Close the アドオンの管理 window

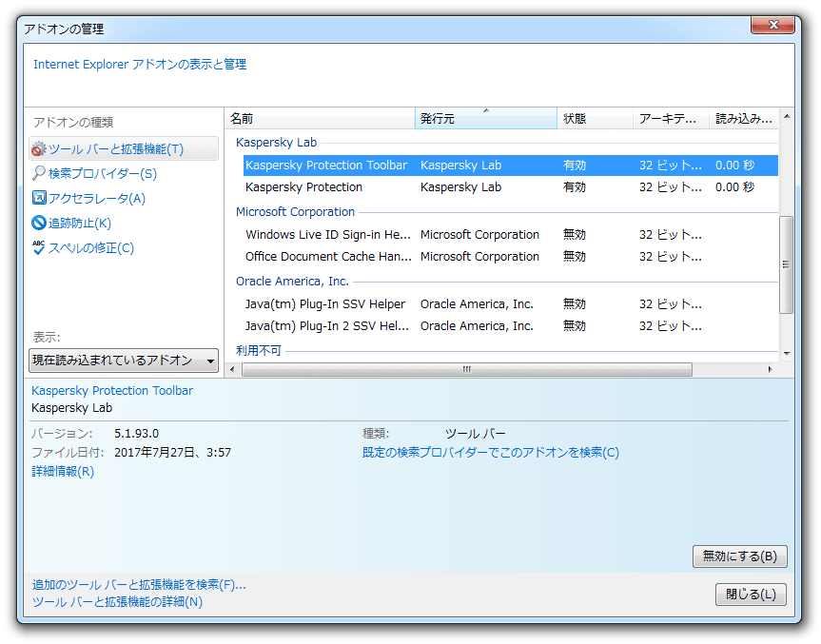[772, 25]
